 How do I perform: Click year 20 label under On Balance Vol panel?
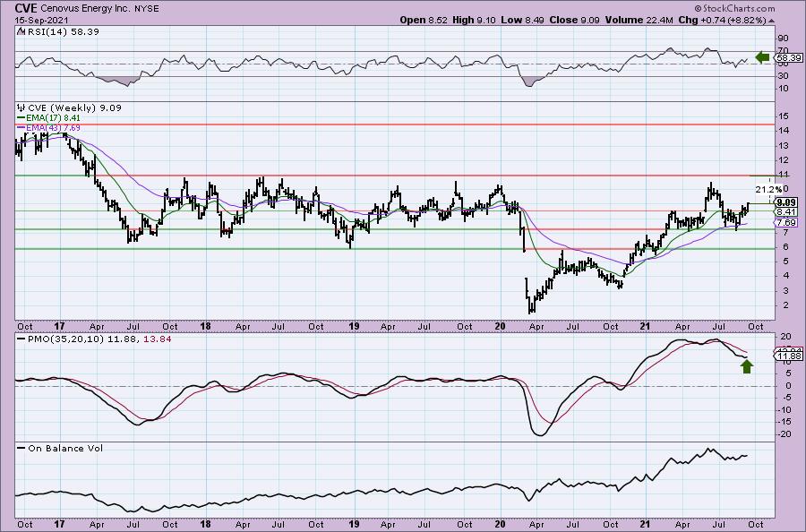coord(500,524)
